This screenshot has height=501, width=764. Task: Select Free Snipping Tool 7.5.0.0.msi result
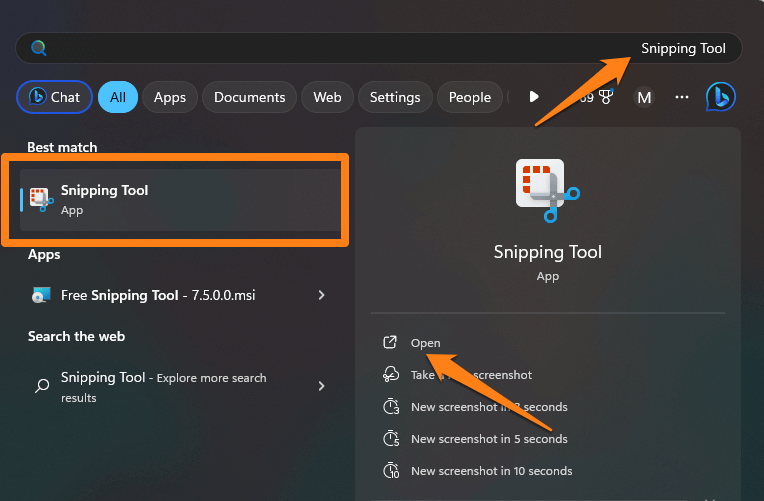(178, 295)
